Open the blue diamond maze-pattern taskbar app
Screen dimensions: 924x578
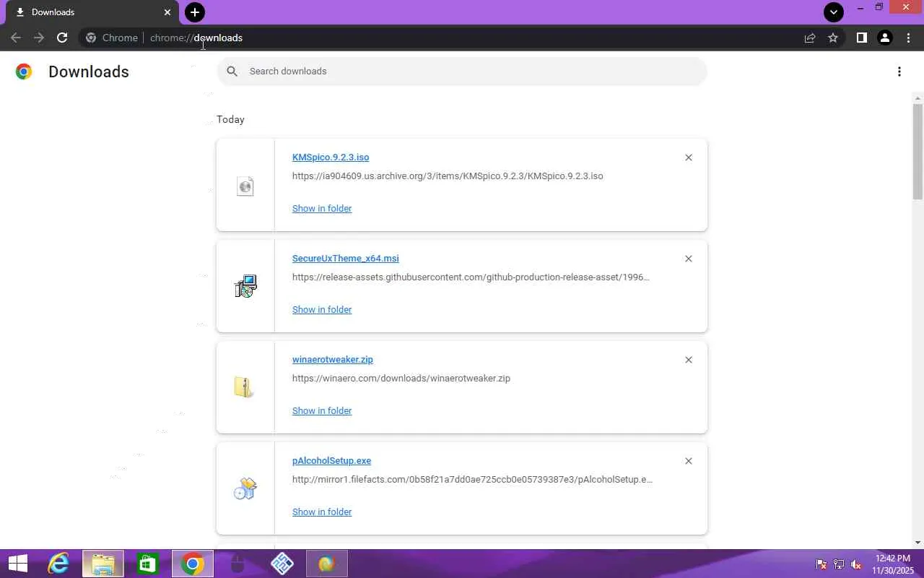(282, 564)
